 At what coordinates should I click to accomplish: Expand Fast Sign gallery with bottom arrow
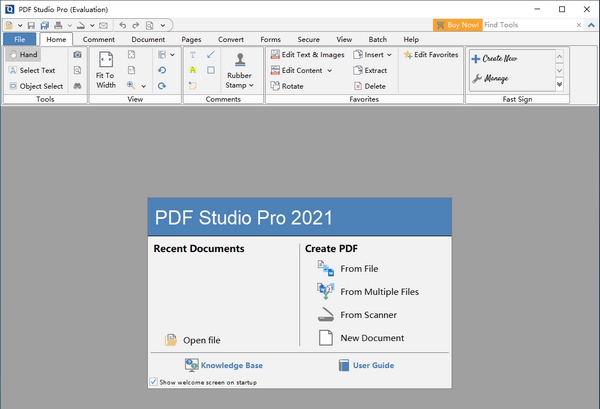559,85
